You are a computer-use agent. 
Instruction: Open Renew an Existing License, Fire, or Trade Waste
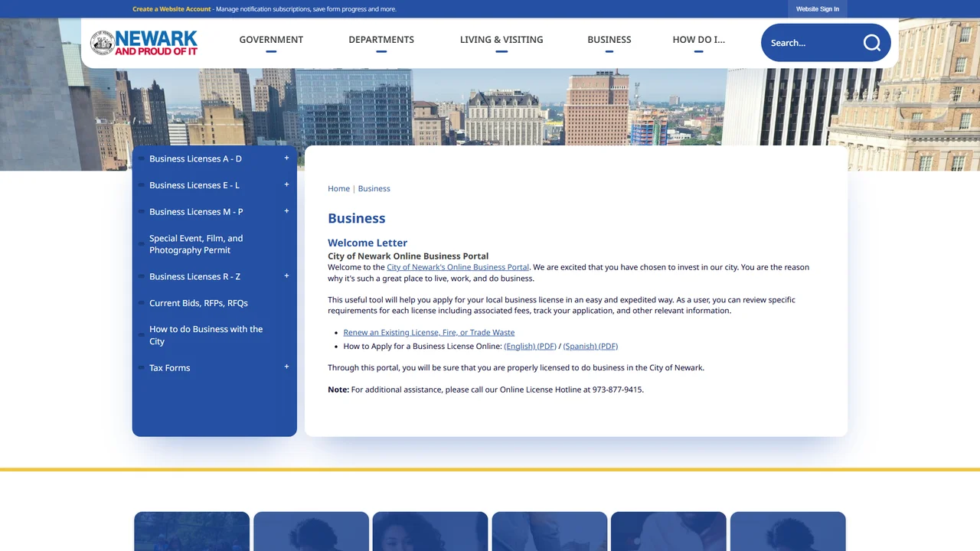[429, 333]
